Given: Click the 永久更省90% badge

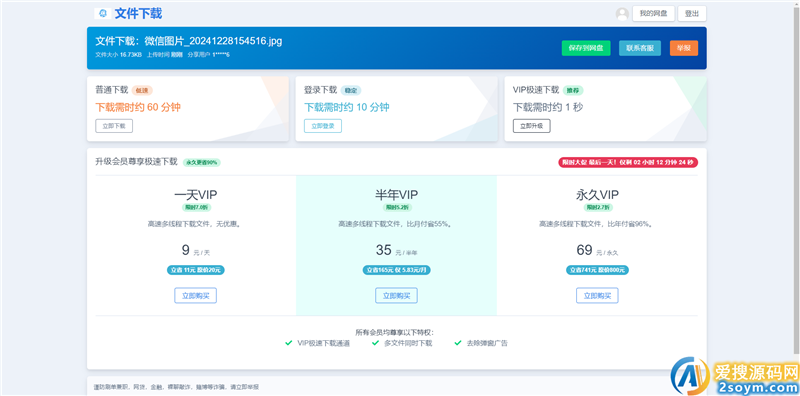Looking at the screenshot, I should (x=202, y=162).
